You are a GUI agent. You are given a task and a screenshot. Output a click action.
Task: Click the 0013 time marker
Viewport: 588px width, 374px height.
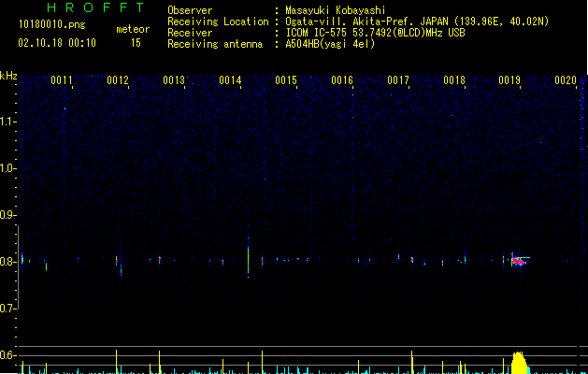point(174,80)
